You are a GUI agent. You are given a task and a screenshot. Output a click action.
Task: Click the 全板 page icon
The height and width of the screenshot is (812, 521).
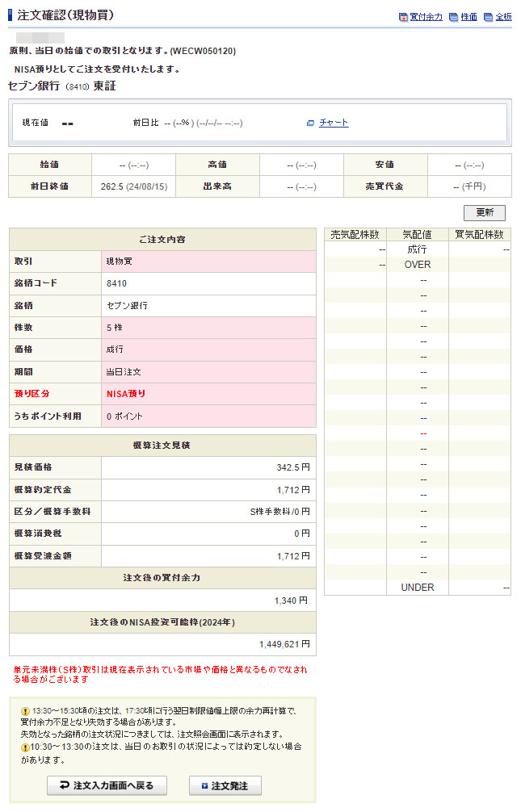tap(488, 17)
